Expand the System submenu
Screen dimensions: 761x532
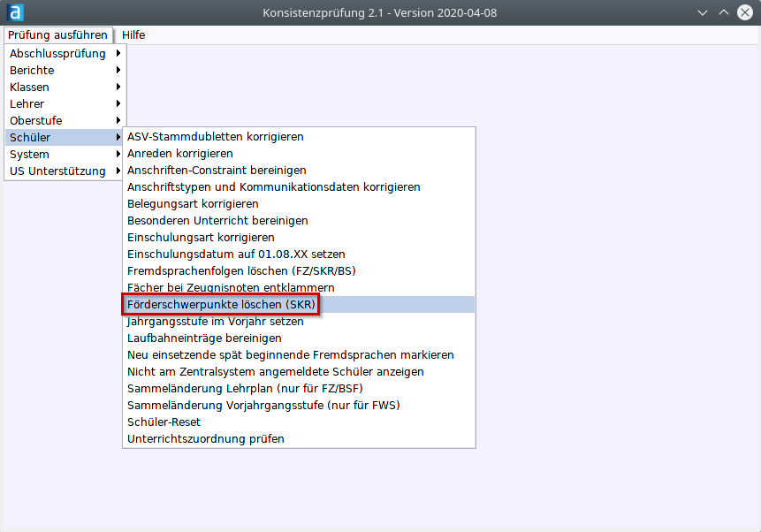click(65, 155)
